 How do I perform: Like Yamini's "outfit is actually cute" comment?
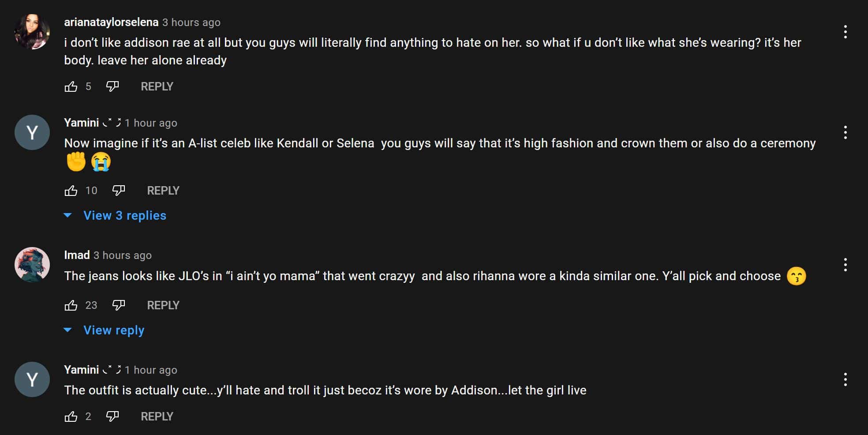(71, 416)
